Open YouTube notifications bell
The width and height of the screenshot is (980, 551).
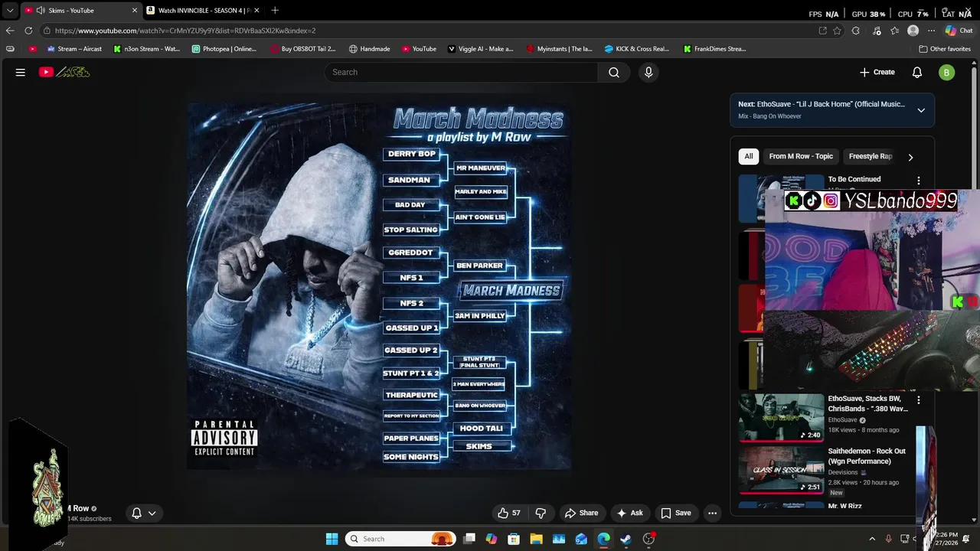917,72
